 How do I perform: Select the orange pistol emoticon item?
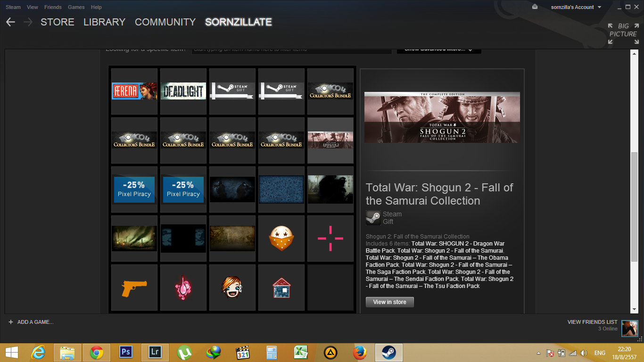pyautogui.click(x=134, y=287)
